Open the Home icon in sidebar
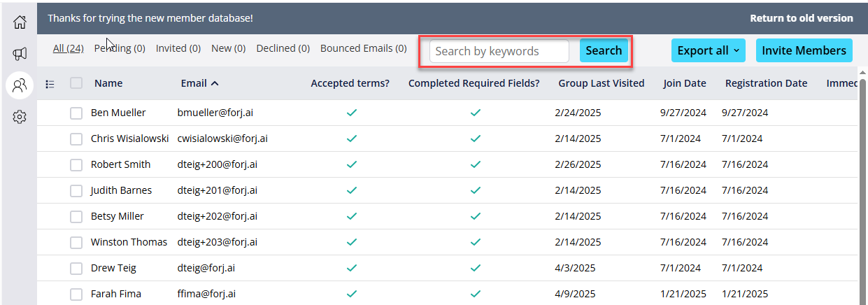Image resolution: width=868 pixels, height=305 pixels. (x=20, y=22)
